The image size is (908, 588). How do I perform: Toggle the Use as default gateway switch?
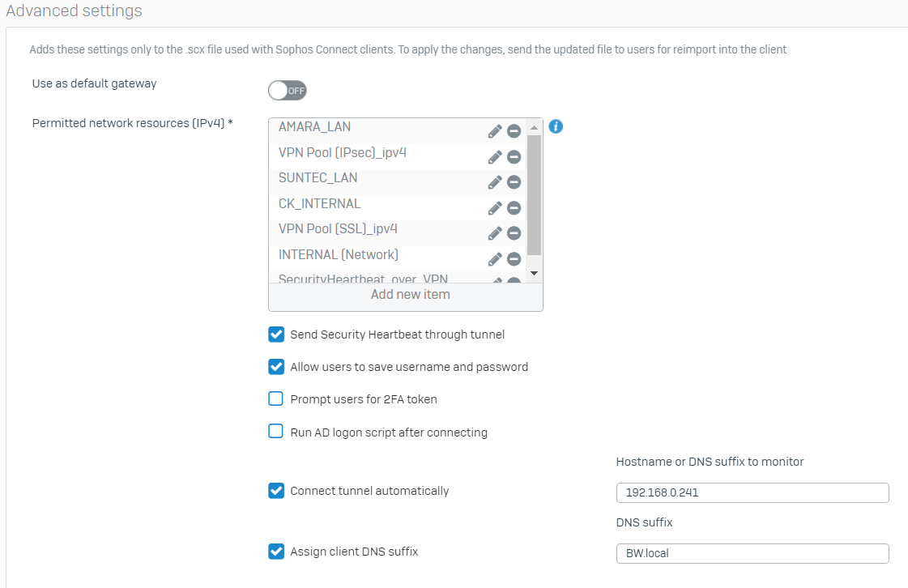pos(288,90)
